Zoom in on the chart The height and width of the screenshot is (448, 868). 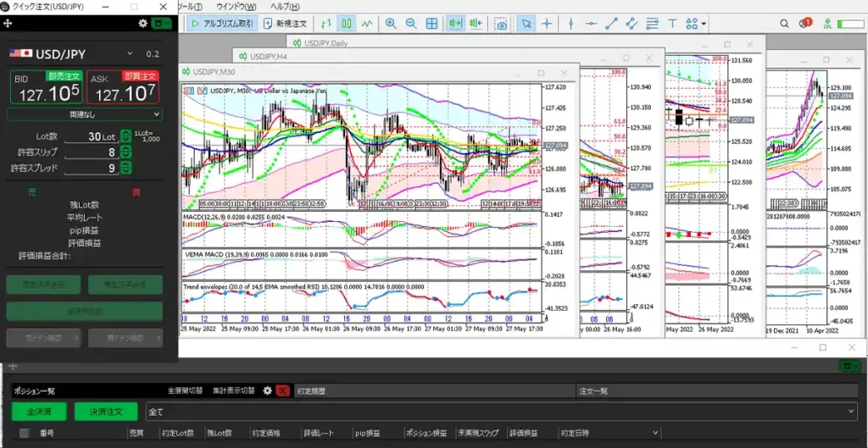tap(391, 24)
